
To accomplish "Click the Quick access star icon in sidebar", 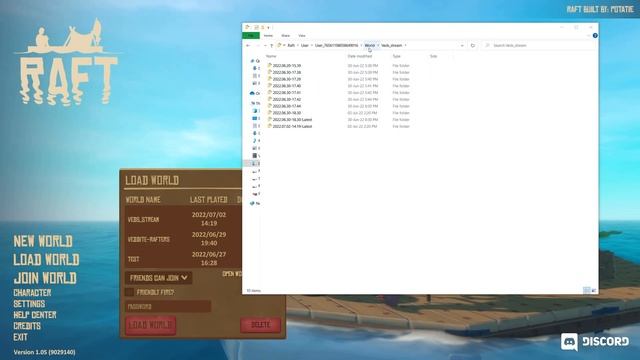I will click(252, 61).
